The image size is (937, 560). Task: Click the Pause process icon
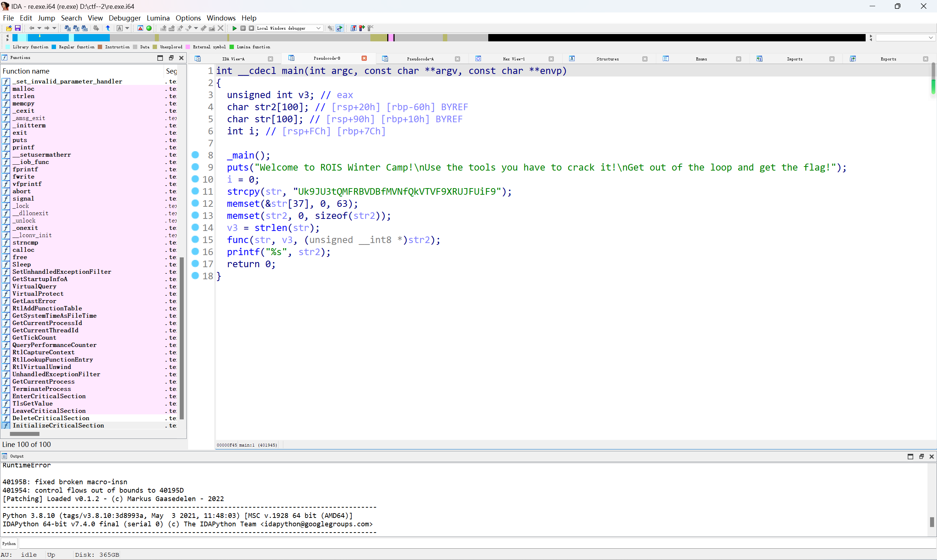pos(243,28)
